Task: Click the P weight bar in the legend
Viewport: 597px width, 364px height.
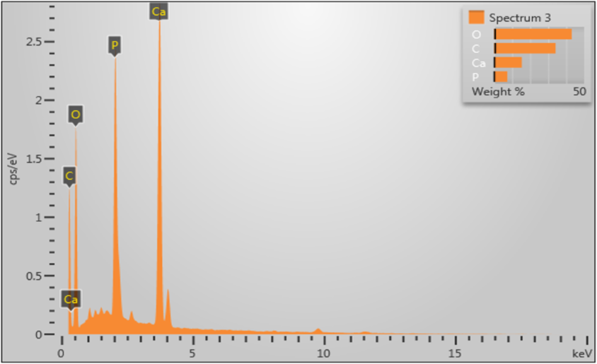Action: pyautogui.click(x=501, y=76)
